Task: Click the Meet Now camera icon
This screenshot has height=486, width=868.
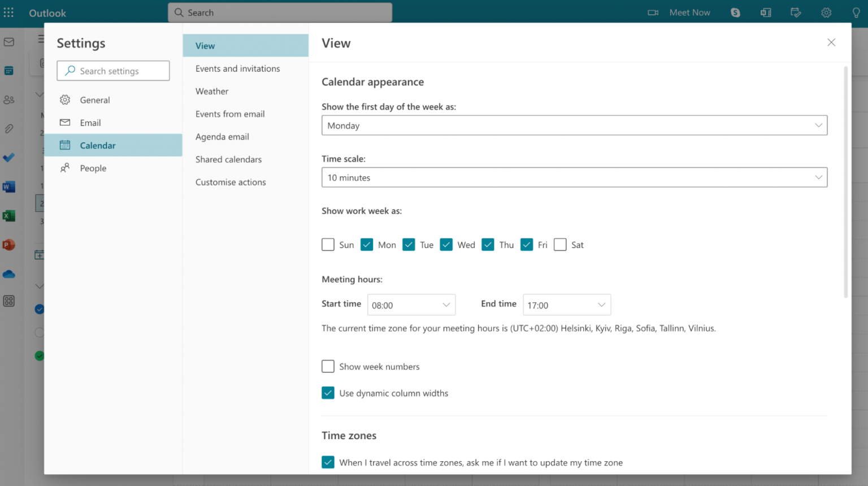Action: 653,12
